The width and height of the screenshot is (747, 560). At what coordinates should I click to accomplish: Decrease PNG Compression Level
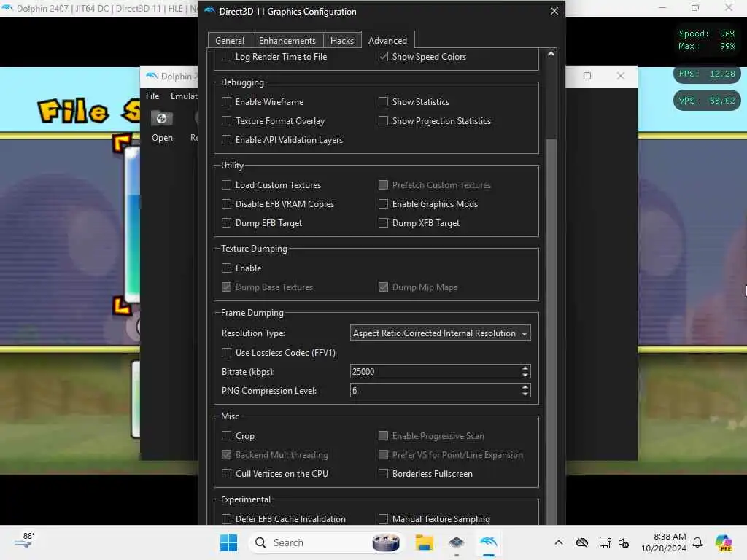[x=525, y=394]
